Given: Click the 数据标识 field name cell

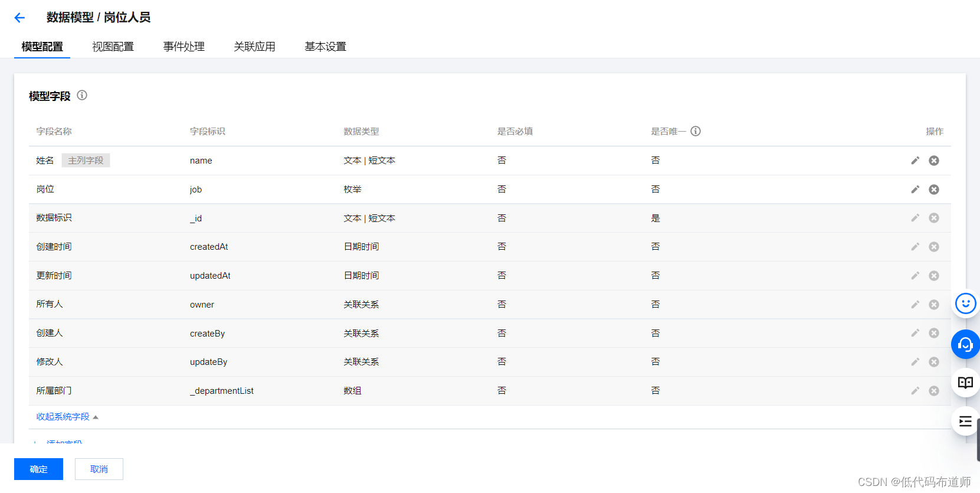Looking at the screenshot, I should (54, 218).
